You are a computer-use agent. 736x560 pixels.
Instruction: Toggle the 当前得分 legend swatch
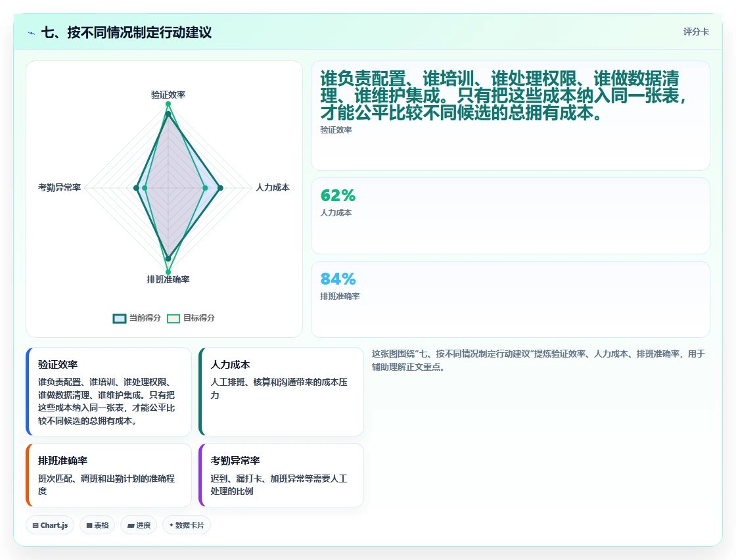[x=120, y=318]
